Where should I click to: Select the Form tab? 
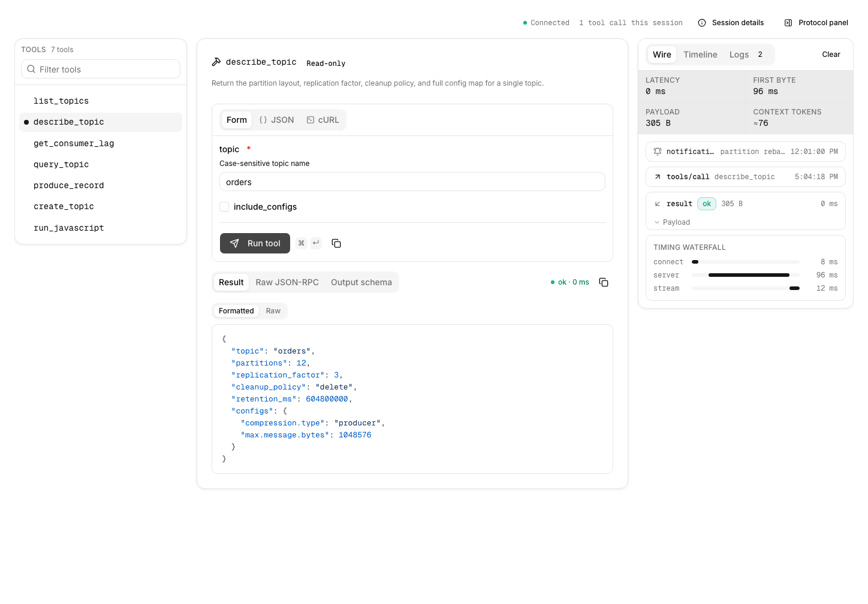pyautogui.click(x=237, y=120)
